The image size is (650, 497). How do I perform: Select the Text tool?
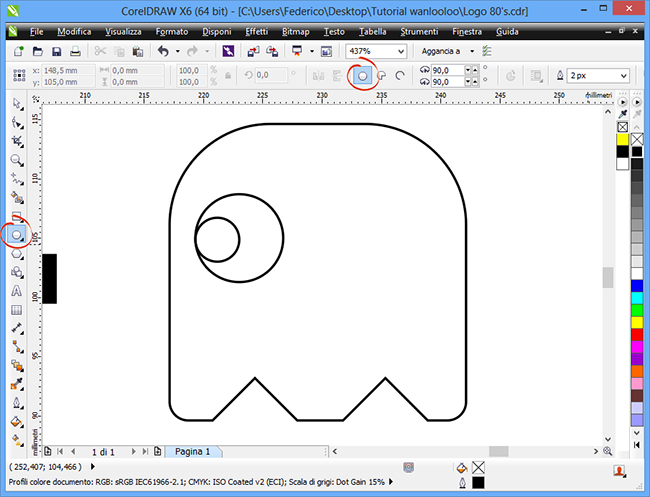17,291
